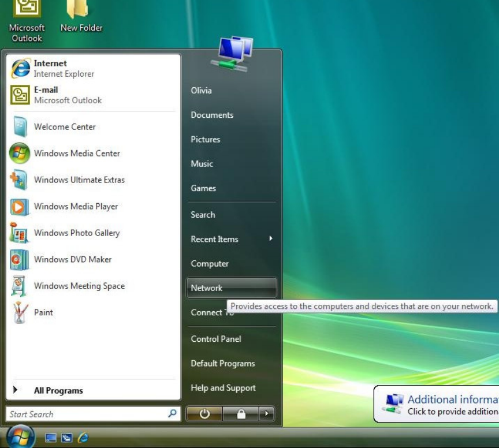Launch Windows Media Player icon

[20, 207]
